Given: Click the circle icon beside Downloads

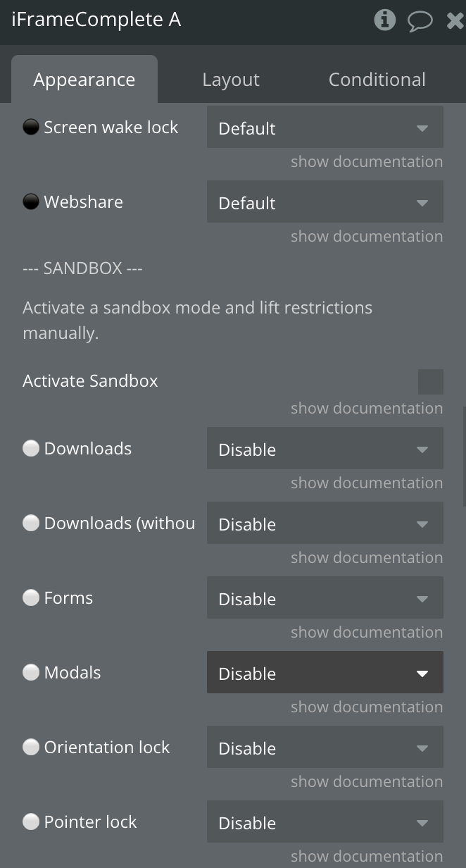Looking at the screenshot, I should 30,448.
